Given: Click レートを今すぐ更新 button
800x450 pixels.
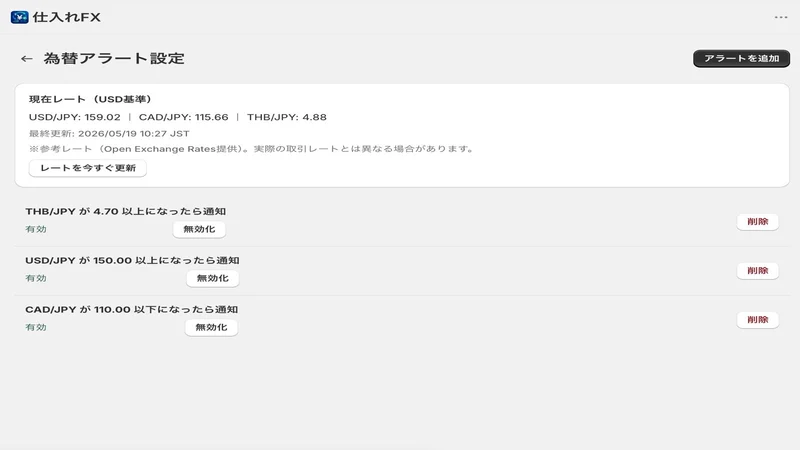Looking at the screenshot, I should pyautogui.click(x=88, y=168).
